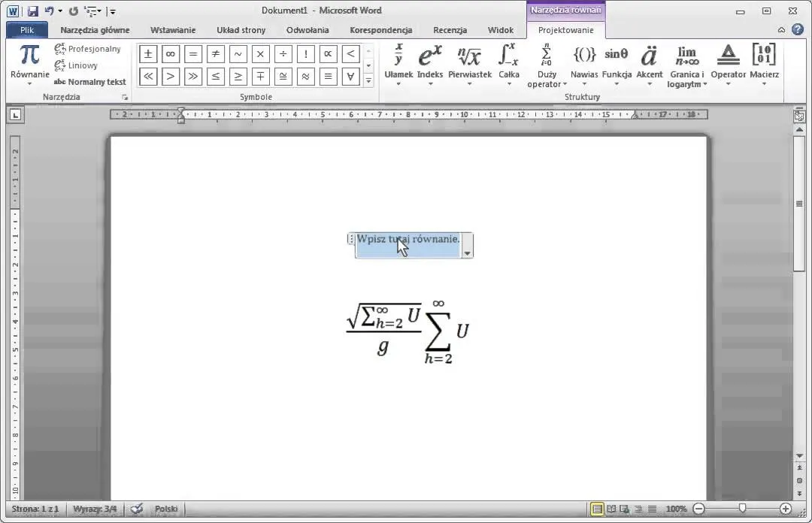Insert the less-than-or-equal symbol

coord(216,77)
